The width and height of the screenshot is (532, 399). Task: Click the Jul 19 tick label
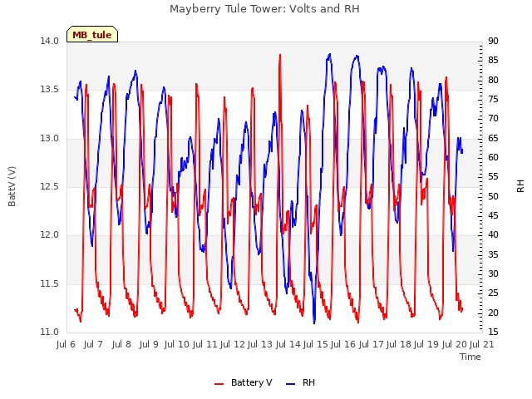click(x=426, y=344)
